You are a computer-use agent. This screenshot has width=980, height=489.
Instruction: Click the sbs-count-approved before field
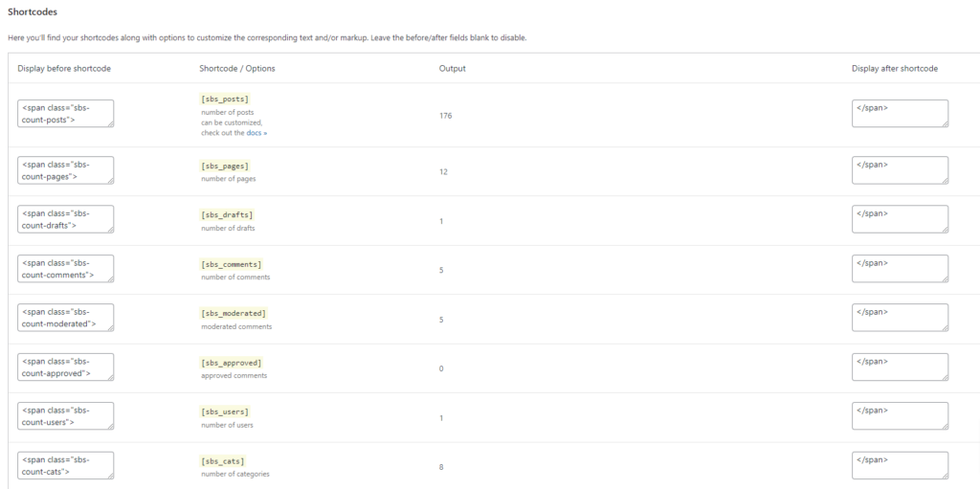pos(65,367)
